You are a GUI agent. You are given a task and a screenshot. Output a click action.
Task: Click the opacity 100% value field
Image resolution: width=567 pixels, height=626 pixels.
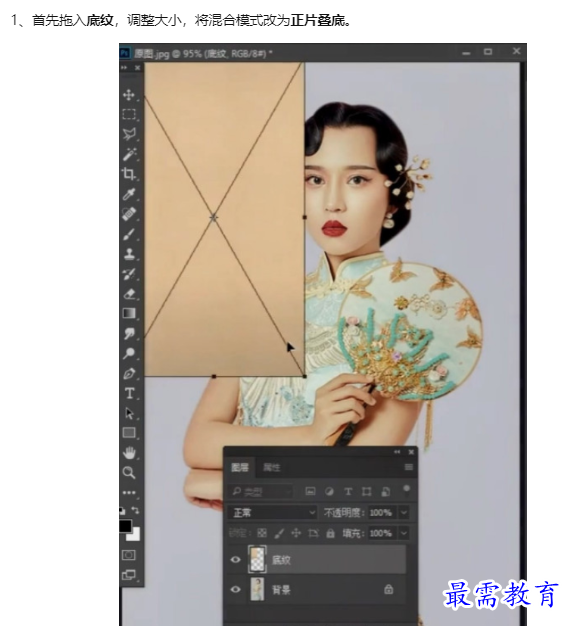point(381,512)
